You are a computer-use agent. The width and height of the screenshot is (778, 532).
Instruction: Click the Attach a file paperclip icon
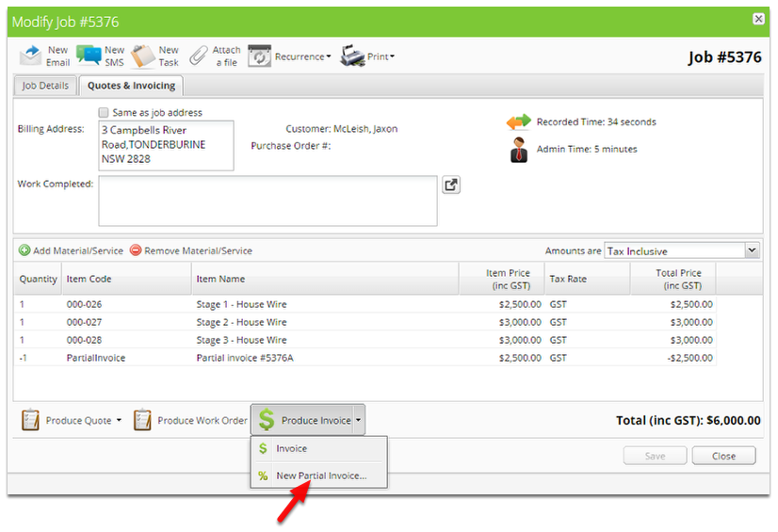point(199,56)
